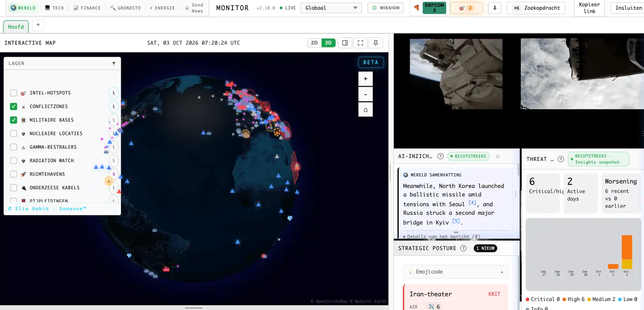Expand the Emojicode disclosure row
The image size is (644, 310).
[x=456, y=272]
